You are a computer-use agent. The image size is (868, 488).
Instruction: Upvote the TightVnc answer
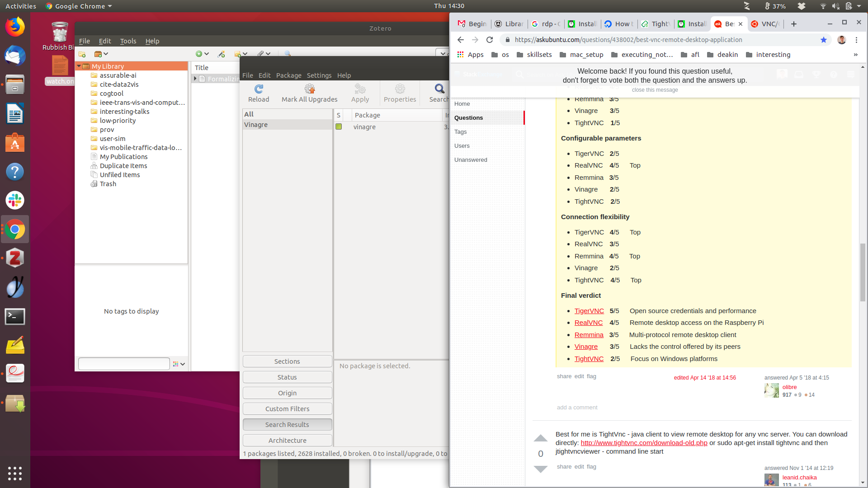pos(541,438)
